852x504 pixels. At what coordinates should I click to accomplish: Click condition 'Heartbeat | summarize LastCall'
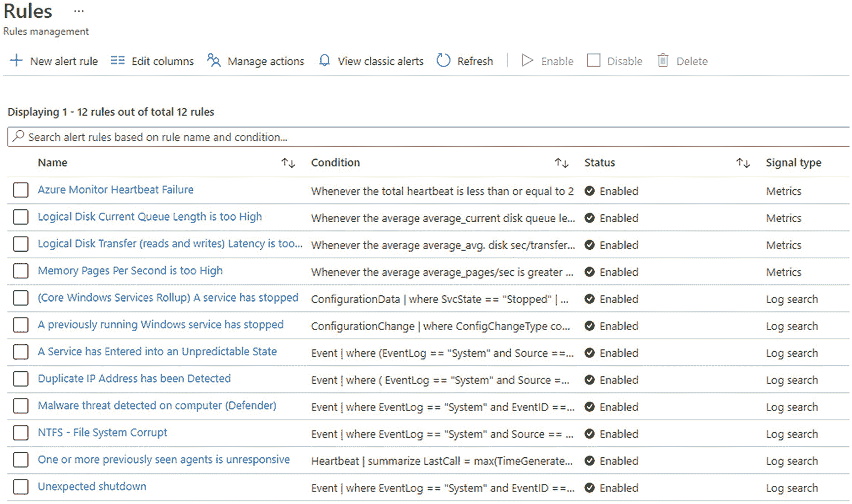[442, 461]
